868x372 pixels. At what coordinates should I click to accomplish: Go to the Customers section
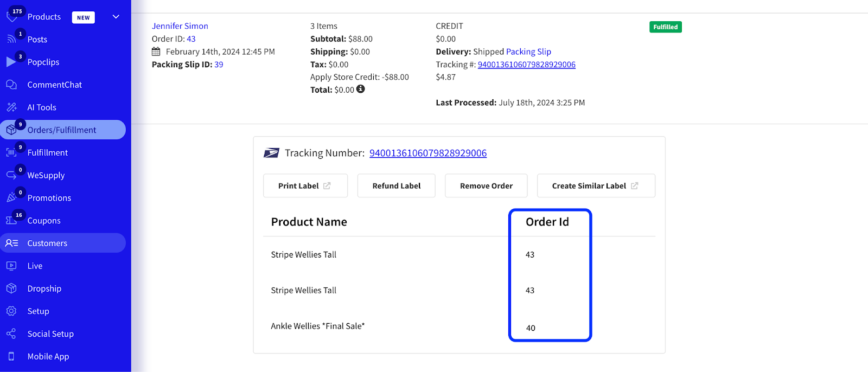(x=48, y=243)
